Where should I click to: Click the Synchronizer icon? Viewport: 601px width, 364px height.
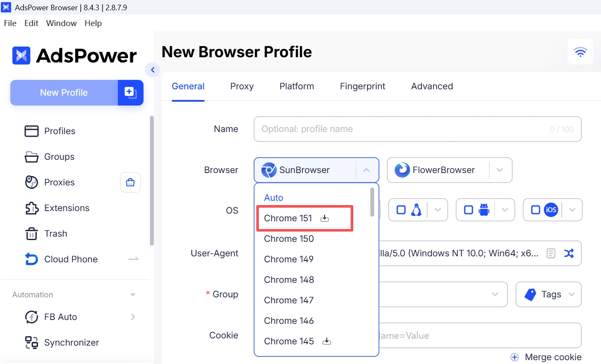point(31,343)
